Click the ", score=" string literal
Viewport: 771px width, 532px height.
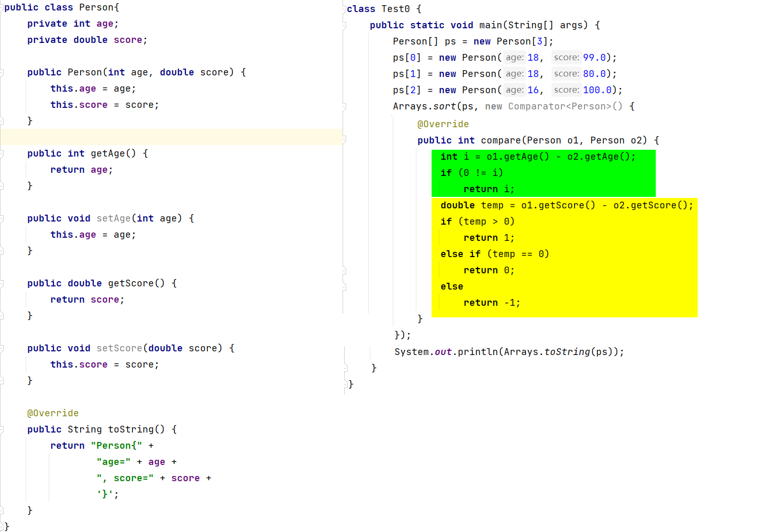(125, 478)
